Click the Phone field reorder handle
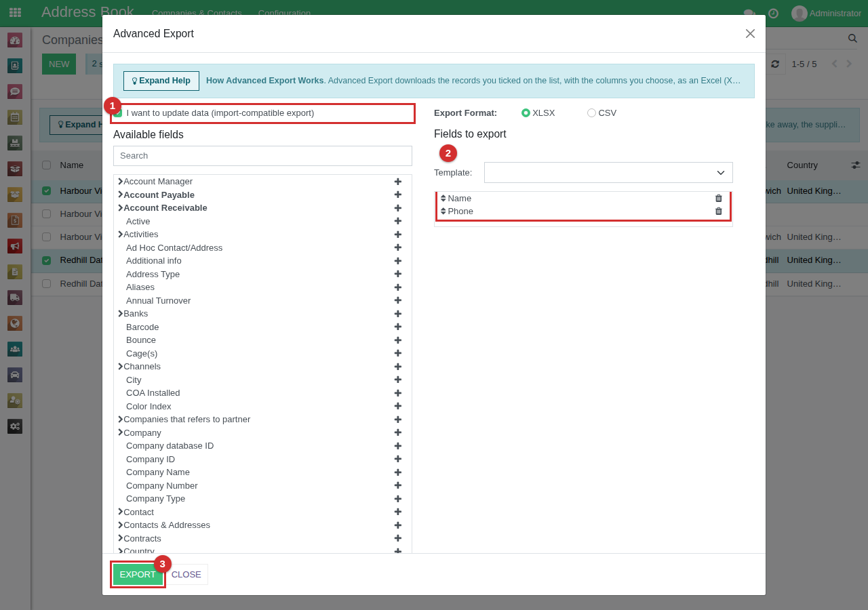The width and height of the screenshot is (868, 610). pyautogui.click(x=443, y=211)
